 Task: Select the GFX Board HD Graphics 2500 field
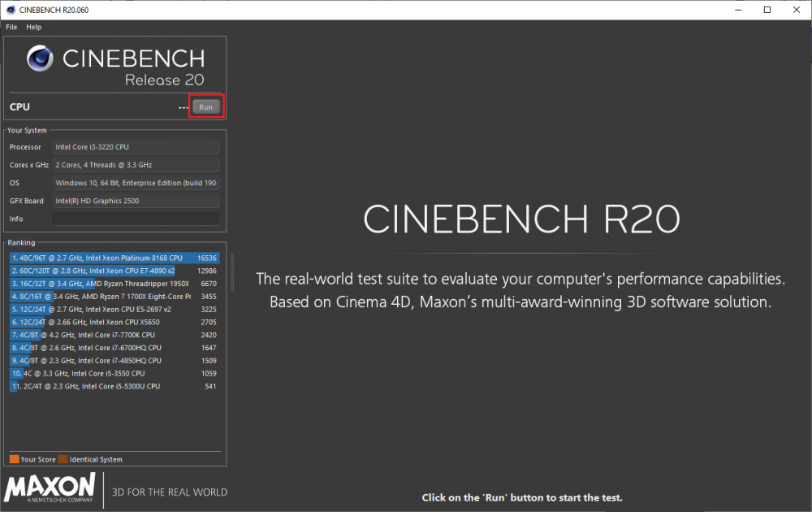tap(136, 201)
